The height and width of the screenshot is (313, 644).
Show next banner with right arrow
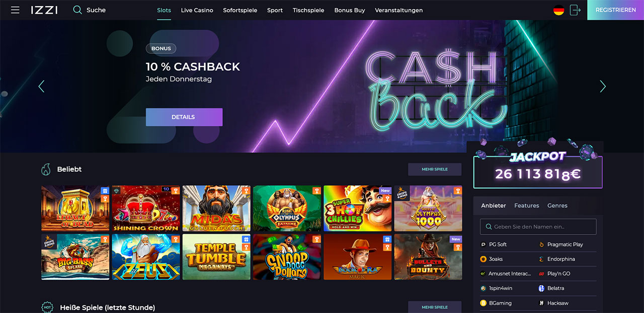(x=603, y=87)
